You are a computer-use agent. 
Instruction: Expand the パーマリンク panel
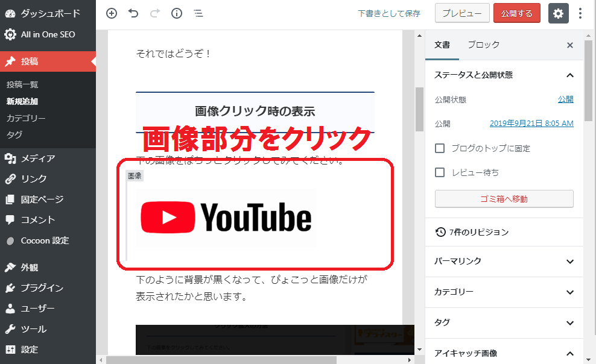[504, 262]
